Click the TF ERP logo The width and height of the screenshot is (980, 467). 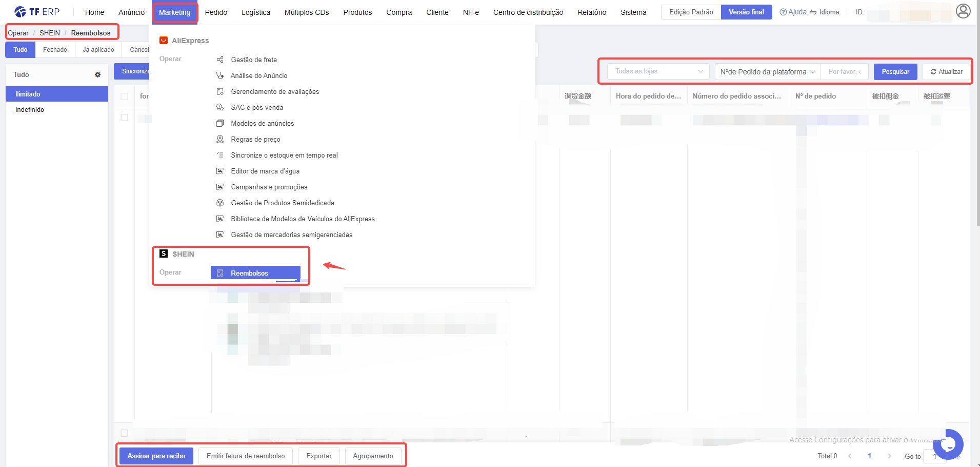(37, 11)
